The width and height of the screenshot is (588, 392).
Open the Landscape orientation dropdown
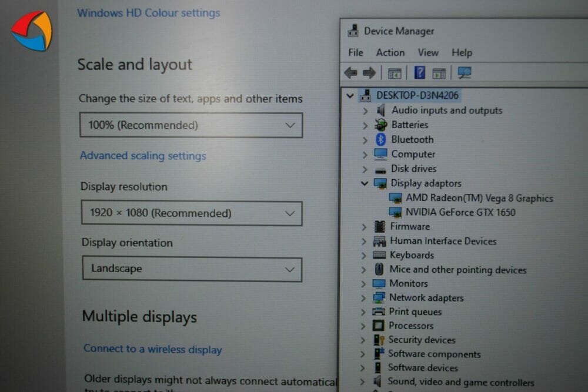[x=192, y=269]
